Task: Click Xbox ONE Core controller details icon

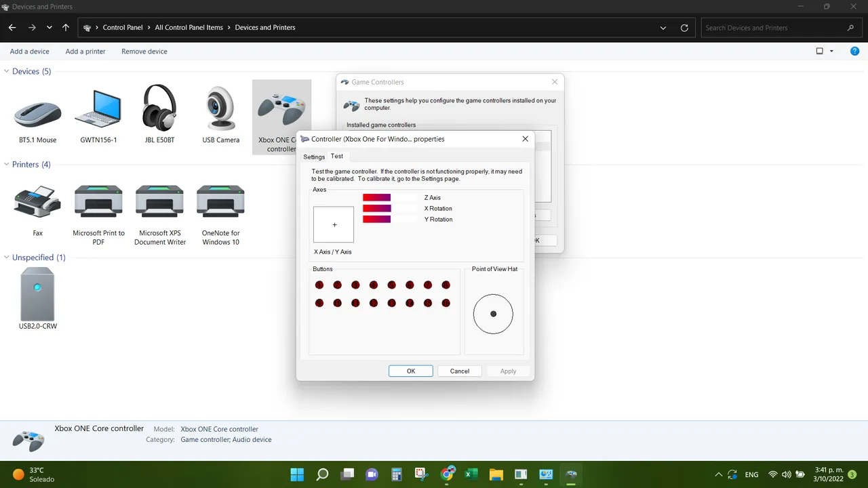Action: (x=28, y=439)
